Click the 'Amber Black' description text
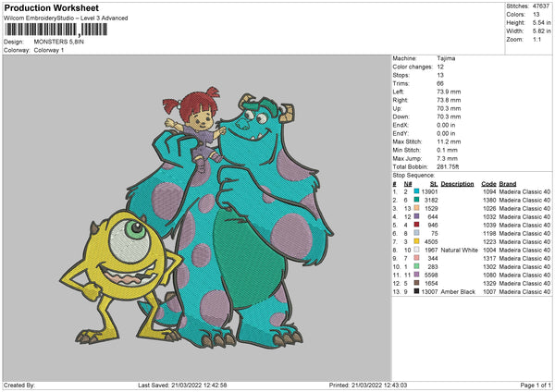This screenshot has height=392, width=555. (458, 291)
